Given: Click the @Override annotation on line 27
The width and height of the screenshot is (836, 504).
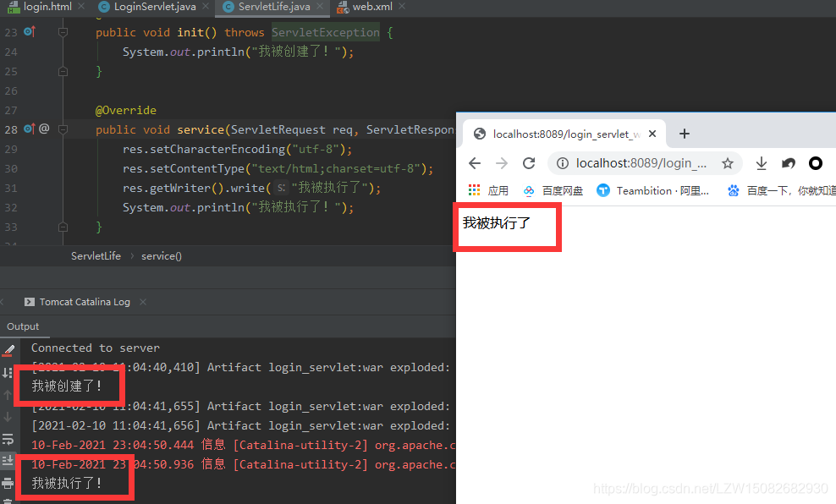Looking at the screenshot, I should pyautogui.click(x=126, y=110).
